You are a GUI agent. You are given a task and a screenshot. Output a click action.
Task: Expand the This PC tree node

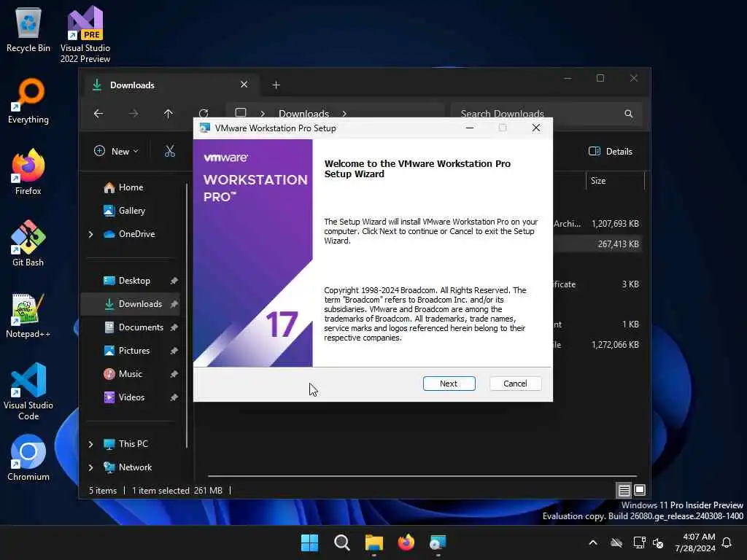click(90, 444)
